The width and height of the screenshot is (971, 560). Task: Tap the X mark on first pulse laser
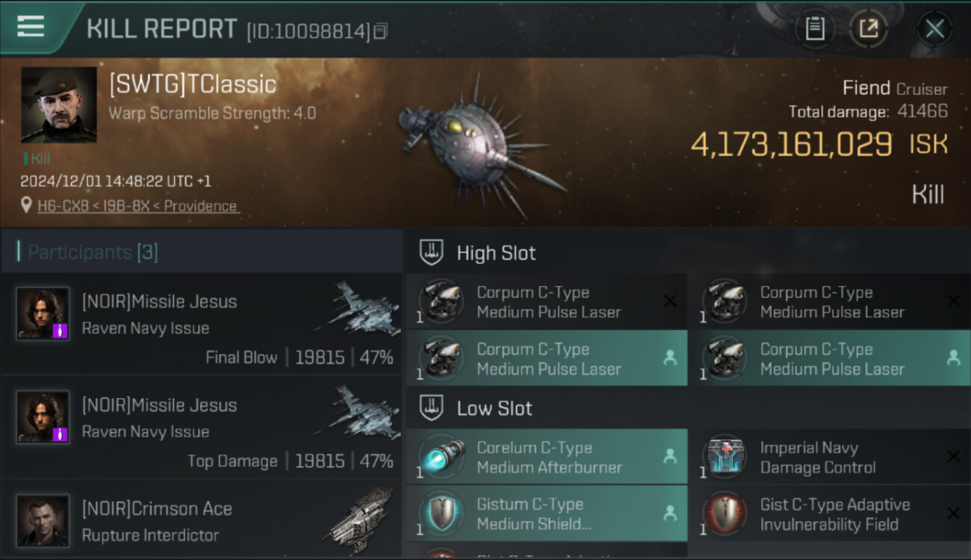click(670, 301)
